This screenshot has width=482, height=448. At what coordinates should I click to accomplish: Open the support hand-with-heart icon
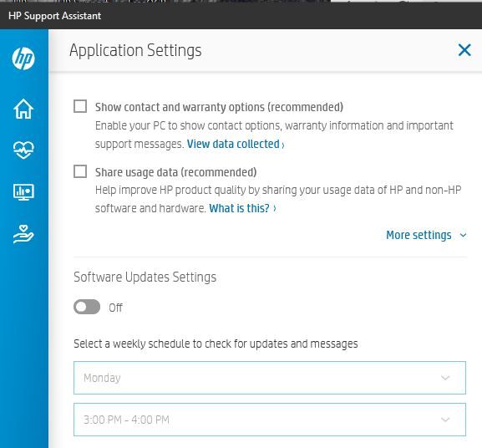point(23,234)
